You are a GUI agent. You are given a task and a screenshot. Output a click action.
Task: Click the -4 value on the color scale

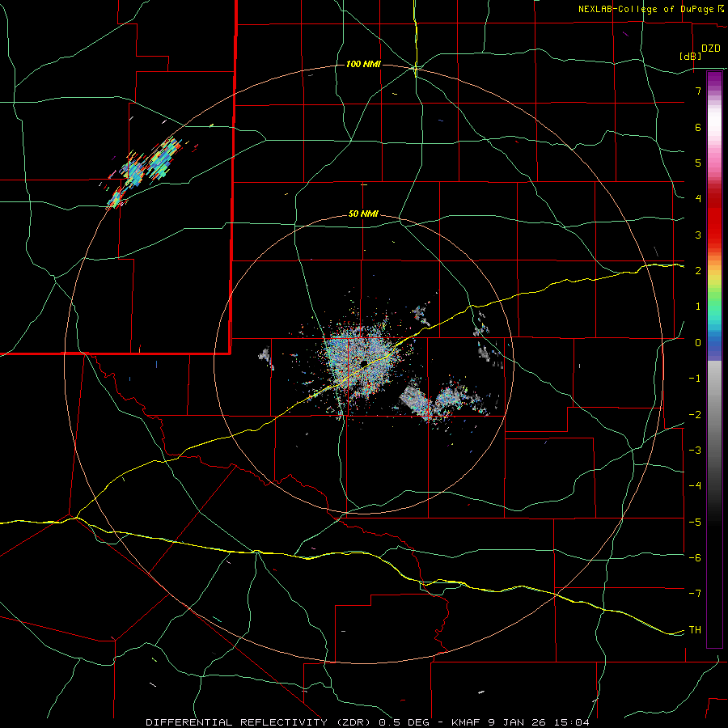695,485
